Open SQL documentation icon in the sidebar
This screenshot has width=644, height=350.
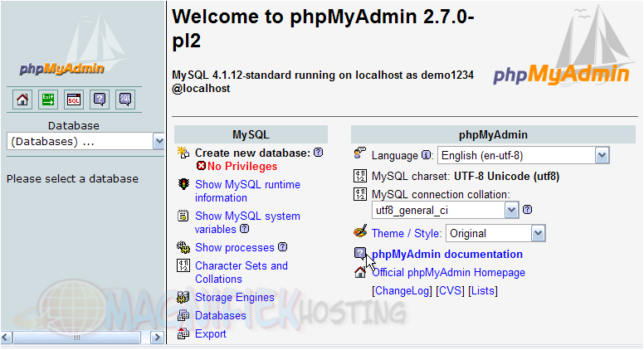coord(125,100)
